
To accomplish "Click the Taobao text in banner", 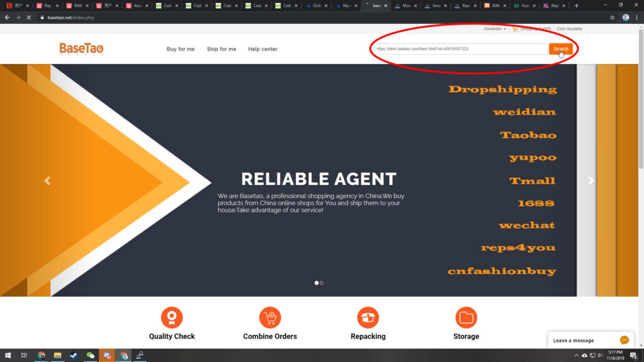I will (528, 134).
